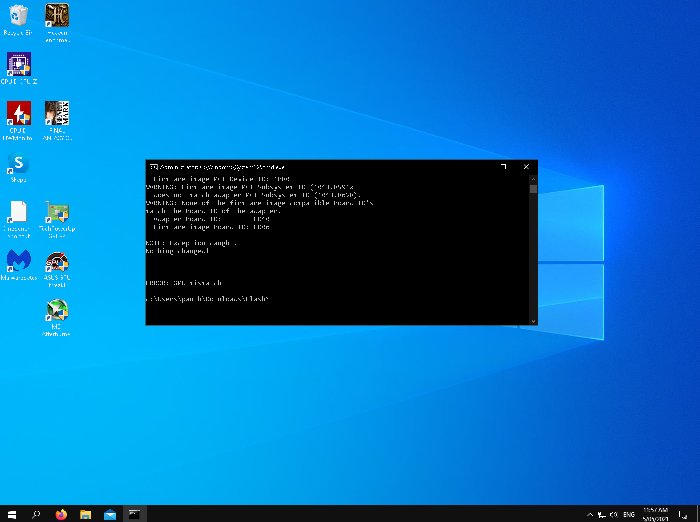Open the CPUID CPU-Z shortcut

(x=19, y=68)
